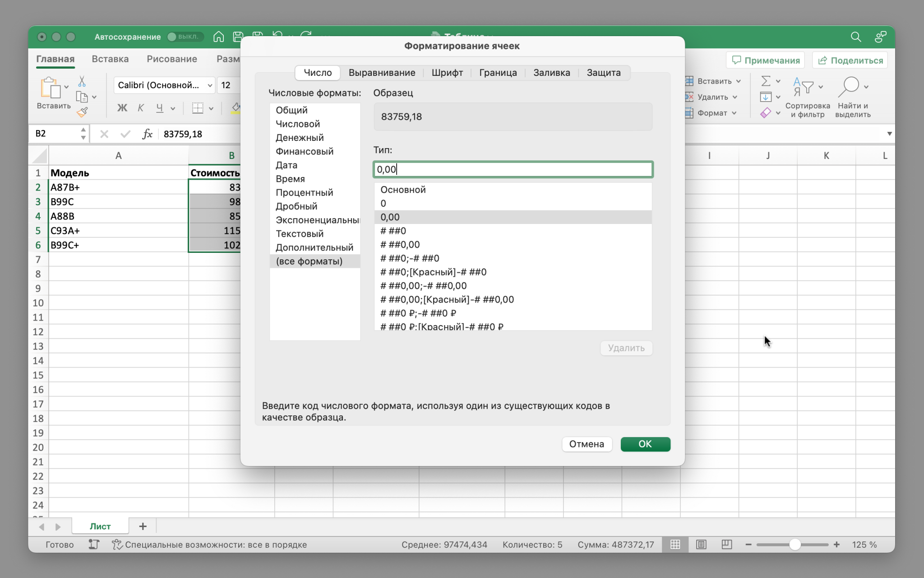This screenshot has height=578, width=924.
Task: Click the Home icon in title bar
Action: tap(219, 37)
